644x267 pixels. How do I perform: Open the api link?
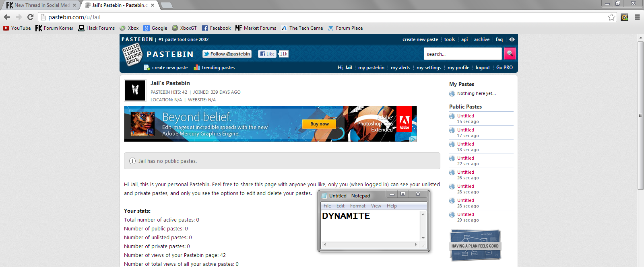pos(464,39)
